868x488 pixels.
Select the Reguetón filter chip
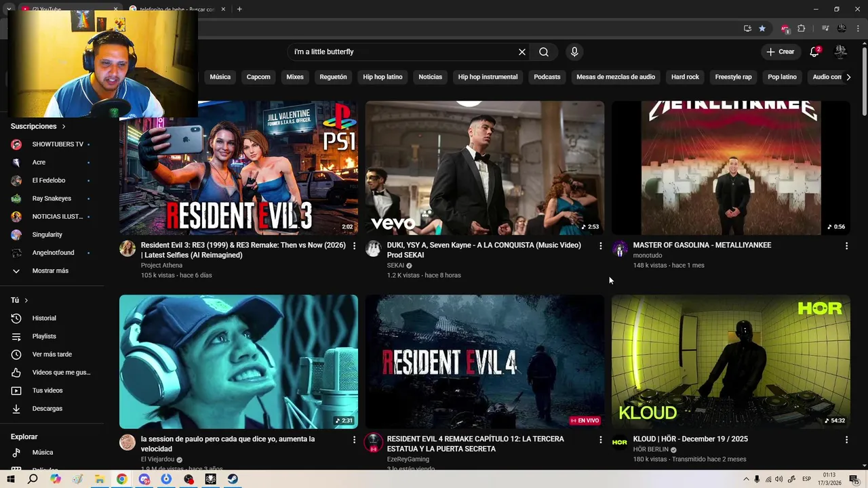point(333,77)
